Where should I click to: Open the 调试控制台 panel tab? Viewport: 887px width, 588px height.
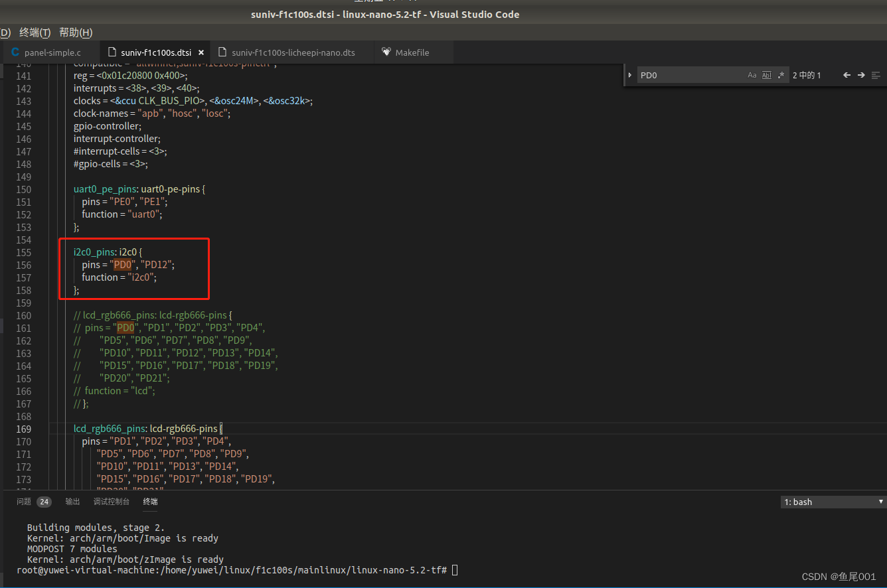(x=112, y=502)
